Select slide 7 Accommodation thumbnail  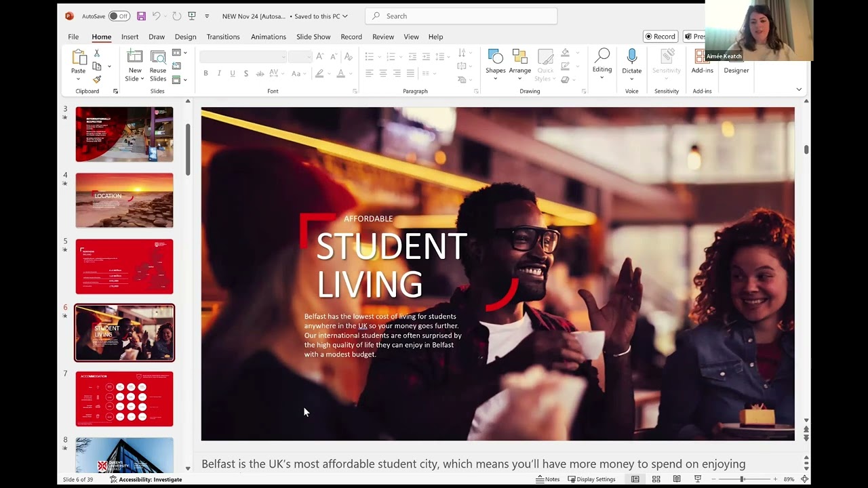coord(125,399)
